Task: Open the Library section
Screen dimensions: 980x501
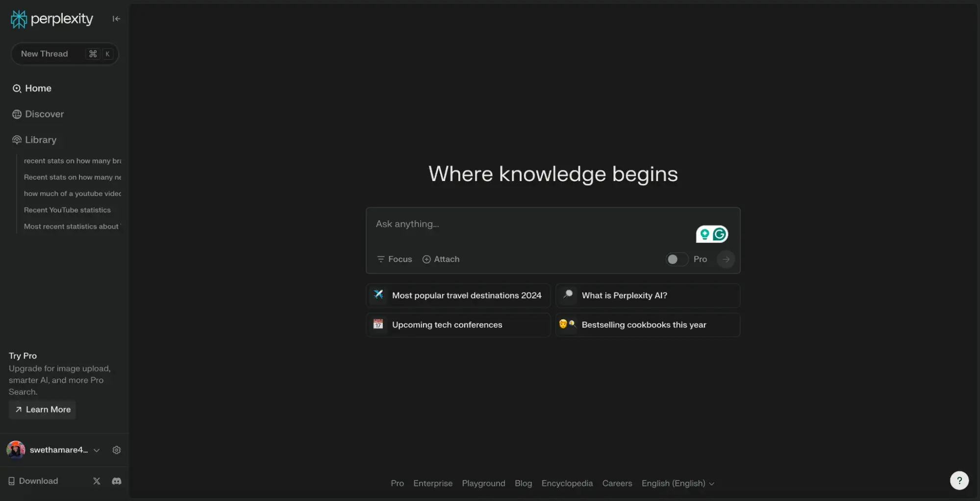Action: 40,140
